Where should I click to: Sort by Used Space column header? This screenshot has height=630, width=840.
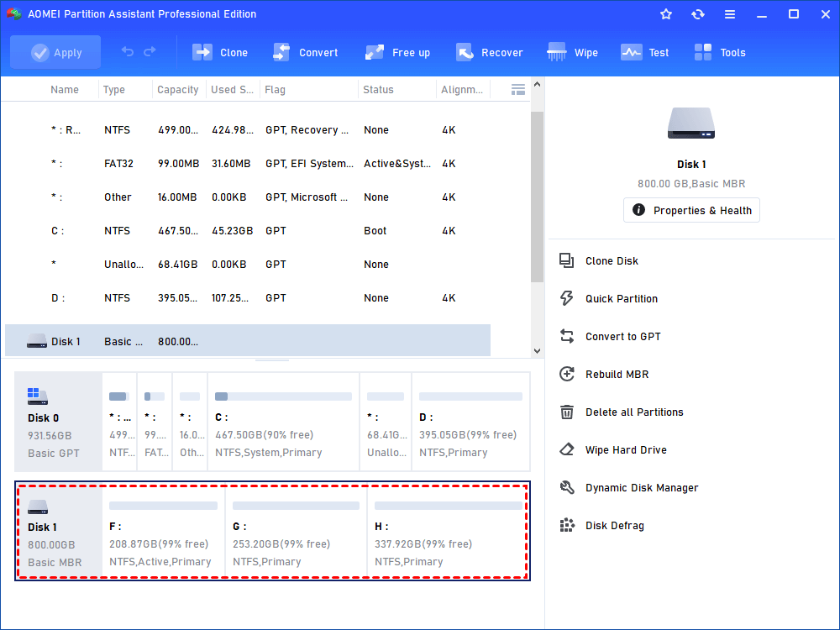[232, 90]
